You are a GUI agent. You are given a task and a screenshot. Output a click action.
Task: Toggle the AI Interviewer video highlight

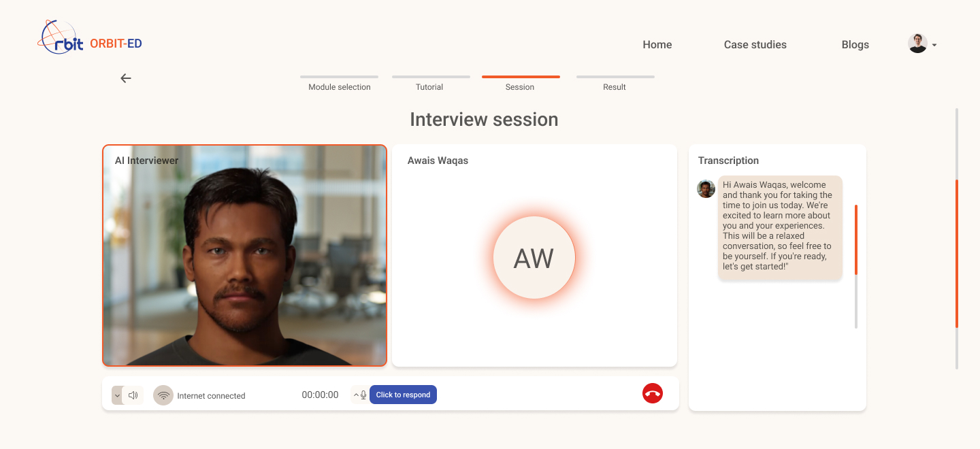click(244, 254)
